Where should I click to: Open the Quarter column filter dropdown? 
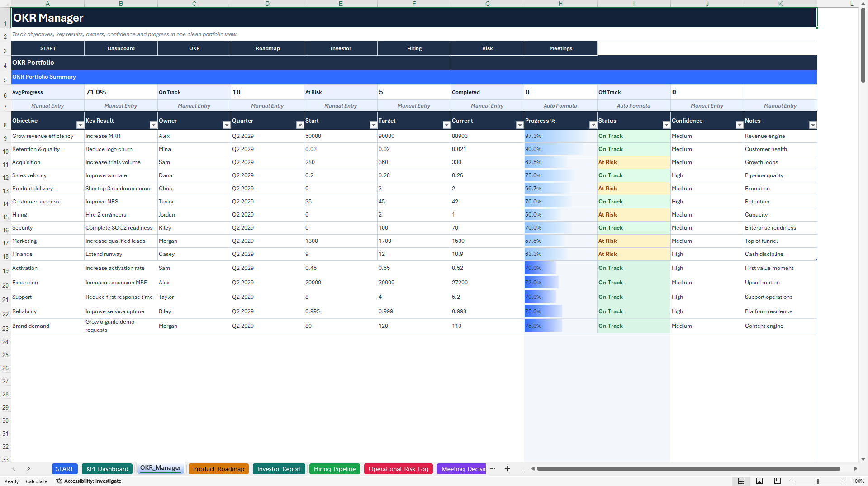pyautogui.click(x=300, y=125)
